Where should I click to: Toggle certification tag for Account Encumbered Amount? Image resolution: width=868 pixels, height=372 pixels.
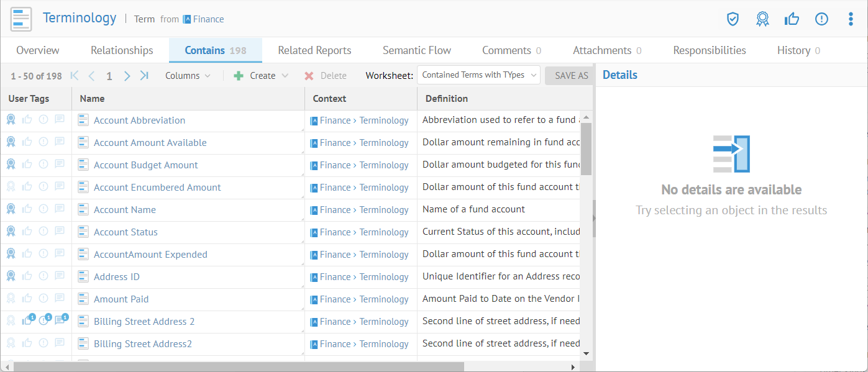pyautogui.click(x=11, y=187)
